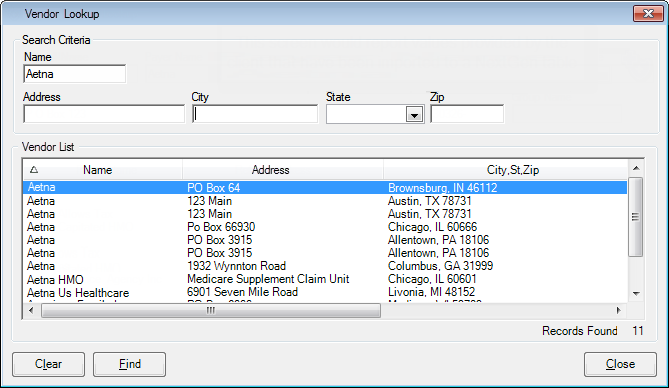Click Medicare Supplement Claim Unit address cell
Viewport: 669px width, 388px height.
pos(268,279)
